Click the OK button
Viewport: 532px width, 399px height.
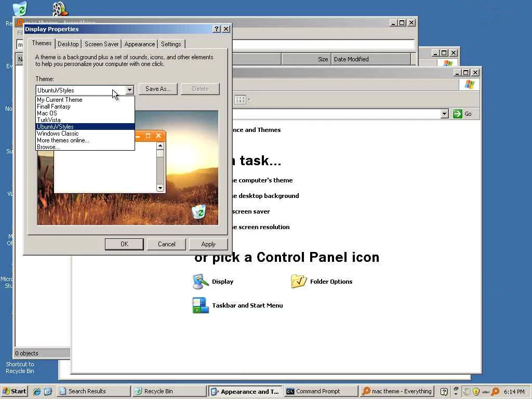coord(124,244)
